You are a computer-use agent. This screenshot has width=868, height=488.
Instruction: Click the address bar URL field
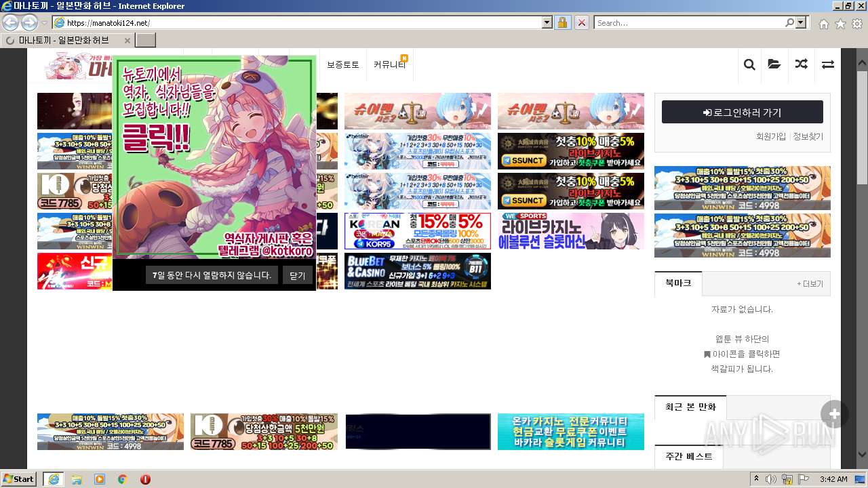click(x=303, y=22)
